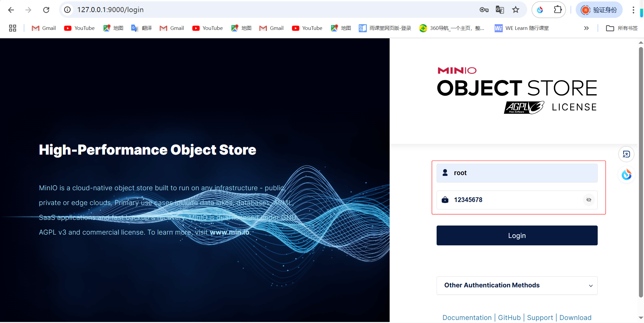Open the second Gmail bookmark
Viewport: 644px width, 323px height.
(172, 28)
